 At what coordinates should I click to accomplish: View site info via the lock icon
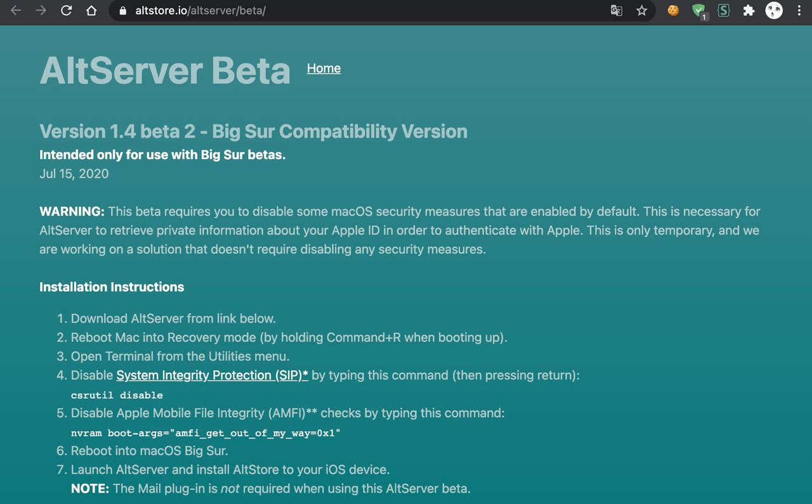pos(123,11)
